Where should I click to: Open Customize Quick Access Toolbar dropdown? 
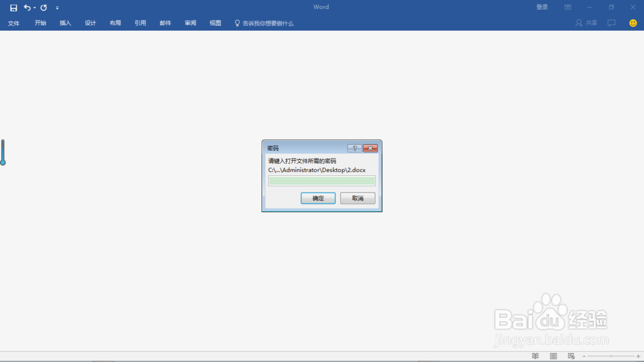(x=57, y=8)
